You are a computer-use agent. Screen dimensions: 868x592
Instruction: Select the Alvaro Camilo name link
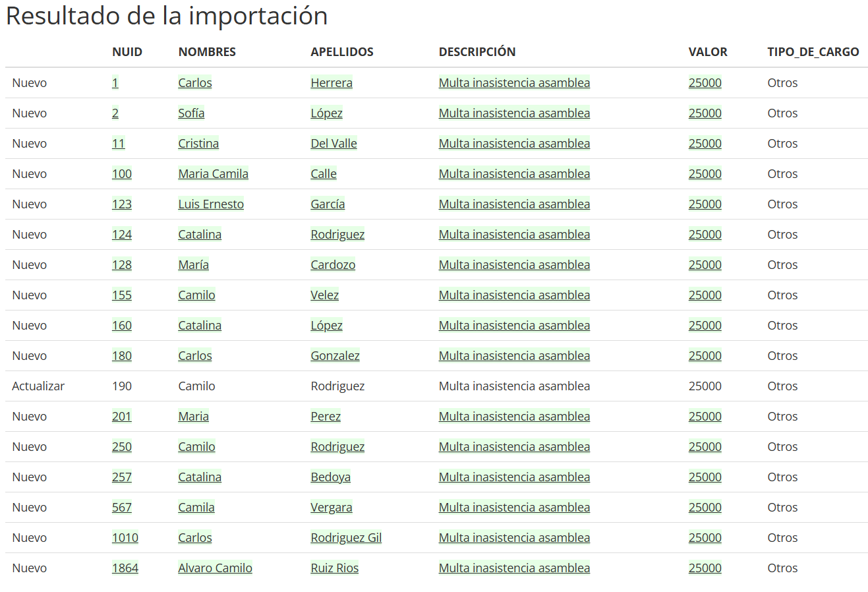(215, 568)
